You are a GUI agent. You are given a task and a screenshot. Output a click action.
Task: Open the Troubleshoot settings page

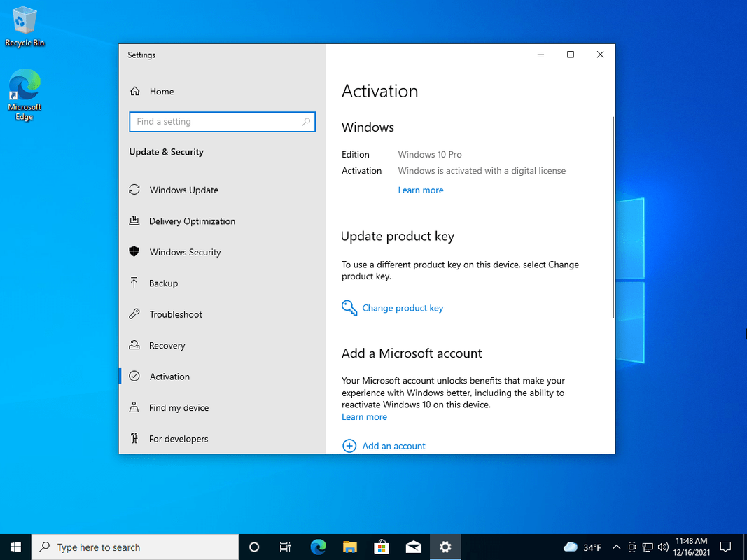click(x=175, y=314)
